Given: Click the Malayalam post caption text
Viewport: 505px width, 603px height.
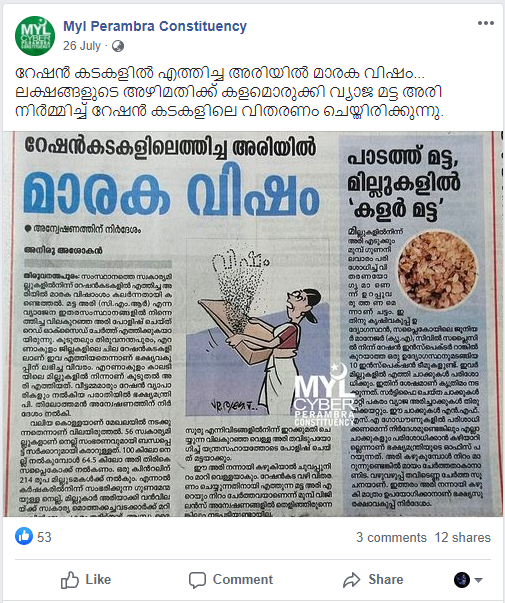Looking at the screenshot, I should (229, 92).
